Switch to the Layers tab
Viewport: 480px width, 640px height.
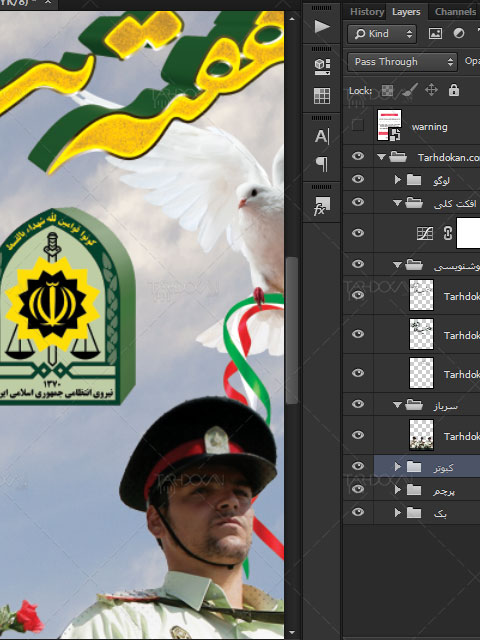point(406,12)
